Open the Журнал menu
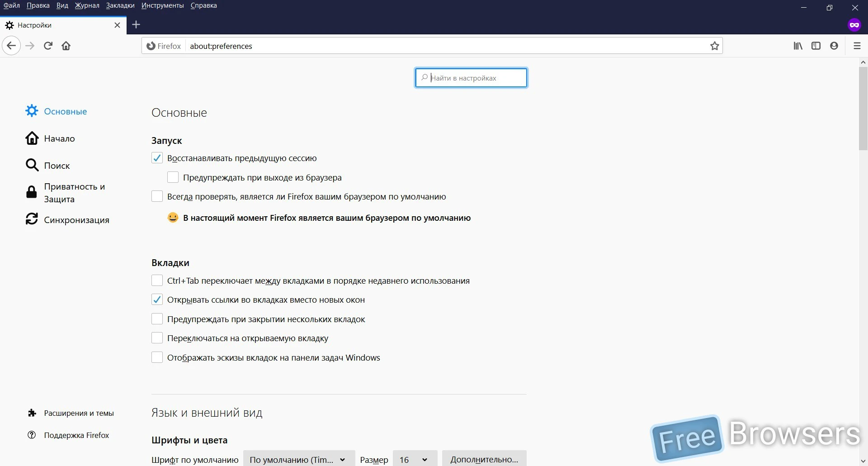The height and width of the screenshot is (466, 868). coord(87,5)
